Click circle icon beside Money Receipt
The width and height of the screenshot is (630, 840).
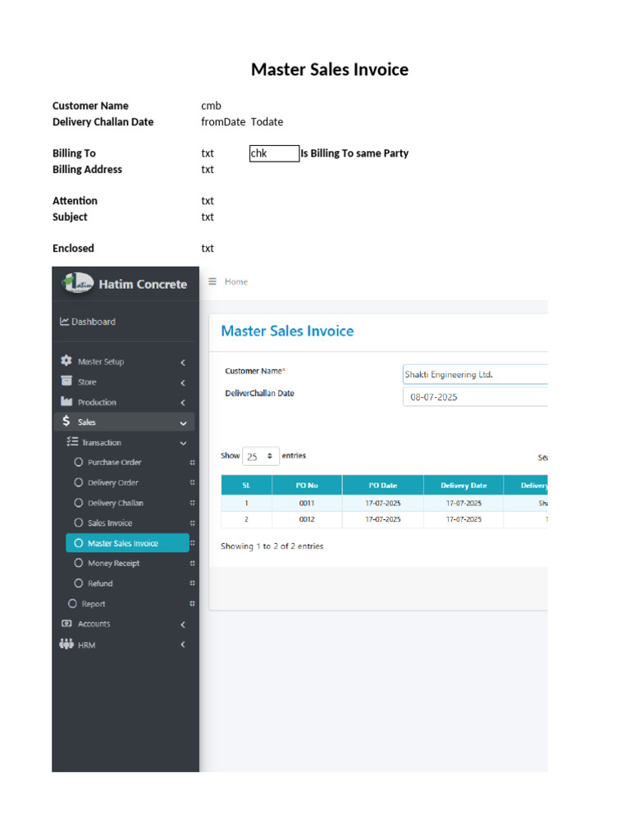click(79, 563)
